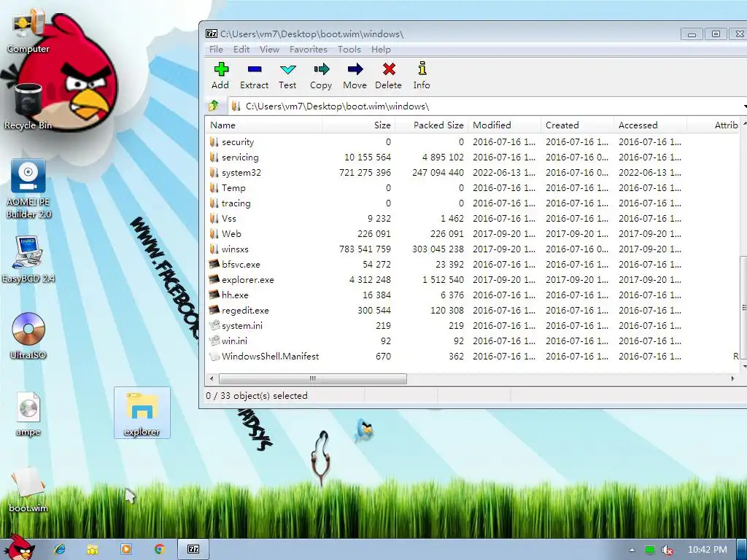Image resolution: width=747 pixels, height=560 pixels.
Task: Select the regedit.exe file icon
Action: click(214, 310)
